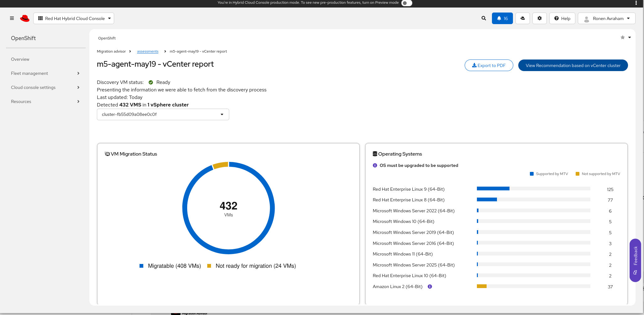Click the Amazon Linux 2 yellow bar
644x315 pixels.
coord(482,286)
